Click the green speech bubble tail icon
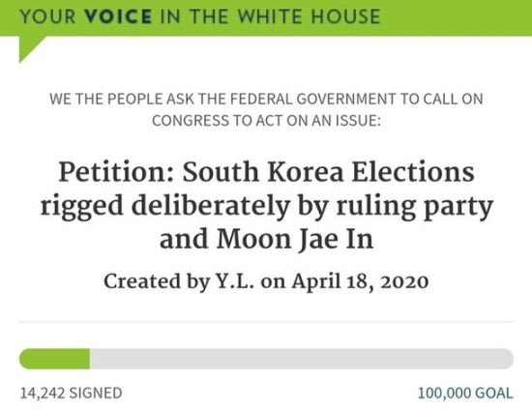The height and width of the screenshot is (412, 532). tap(32, 49)
